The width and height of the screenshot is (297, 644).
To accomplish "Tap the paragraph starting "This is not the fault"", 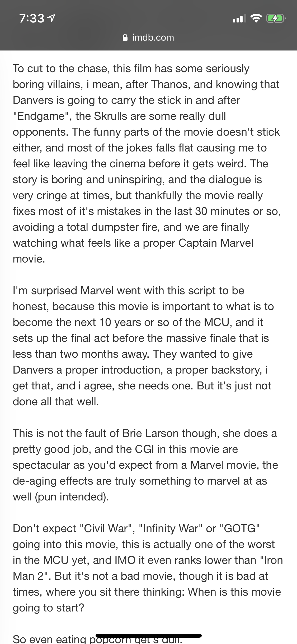I will click(x=145, y=465).
